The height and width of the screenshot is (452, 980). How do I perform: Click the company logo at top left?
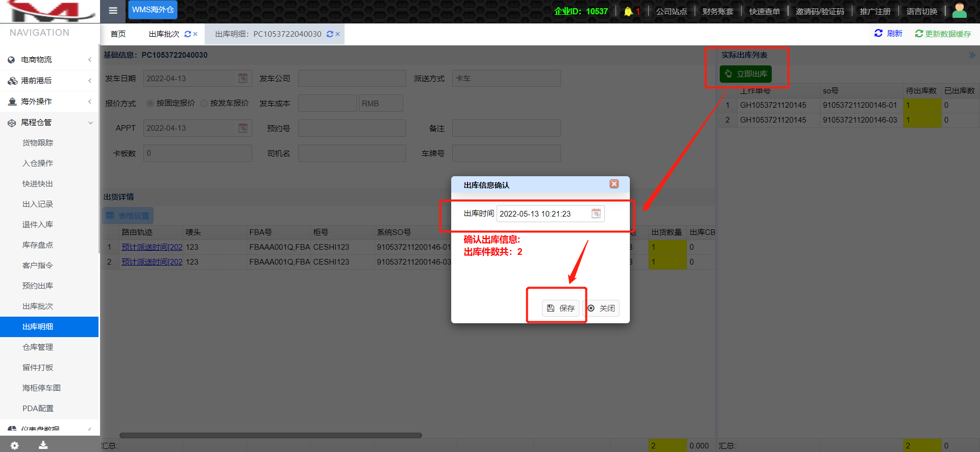pyautogui.click(x=50, y=11)
